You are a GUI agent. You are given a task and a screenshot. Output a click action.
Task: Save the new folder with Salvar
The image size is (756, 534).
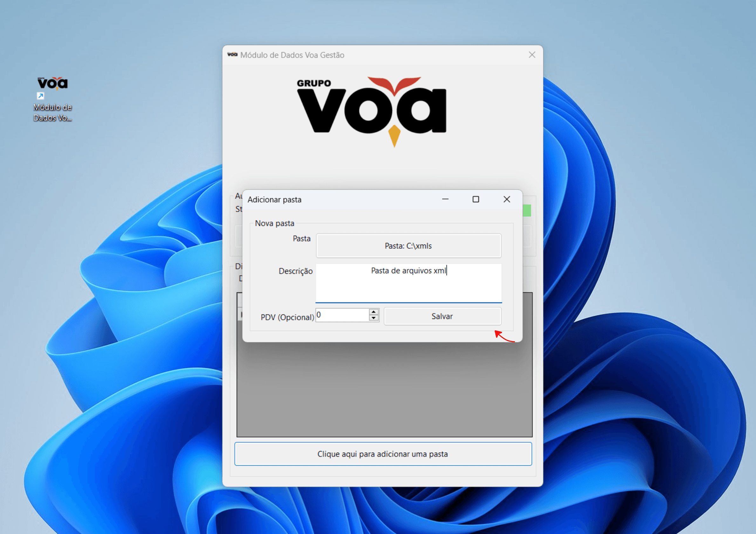[x=442, y=316]
